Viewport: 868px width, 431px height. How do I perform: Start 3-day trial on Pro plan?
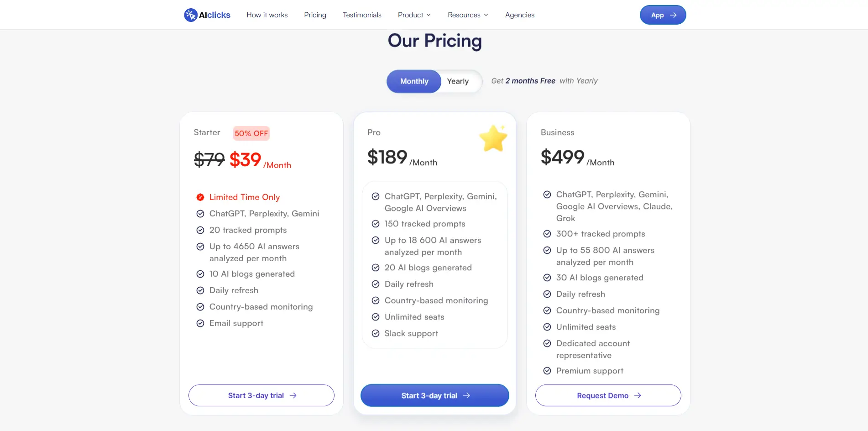click(x=434, y=395)
